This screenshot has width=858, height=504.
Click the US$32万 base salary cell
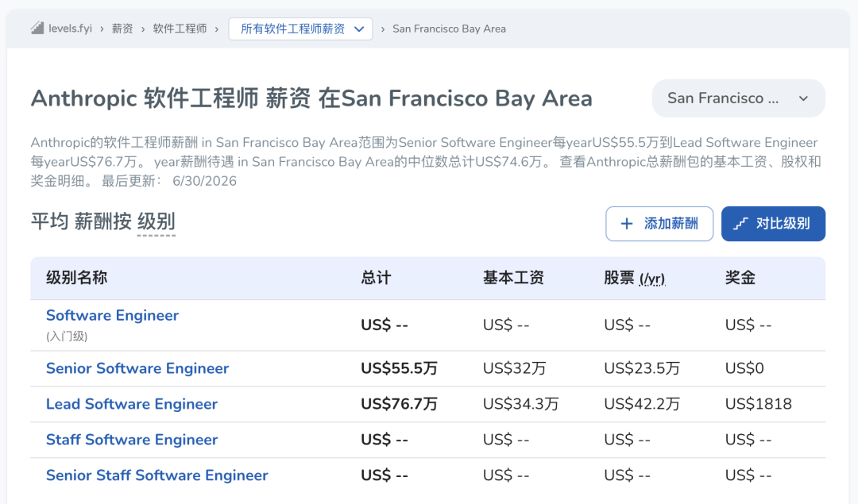coord(514,368)
